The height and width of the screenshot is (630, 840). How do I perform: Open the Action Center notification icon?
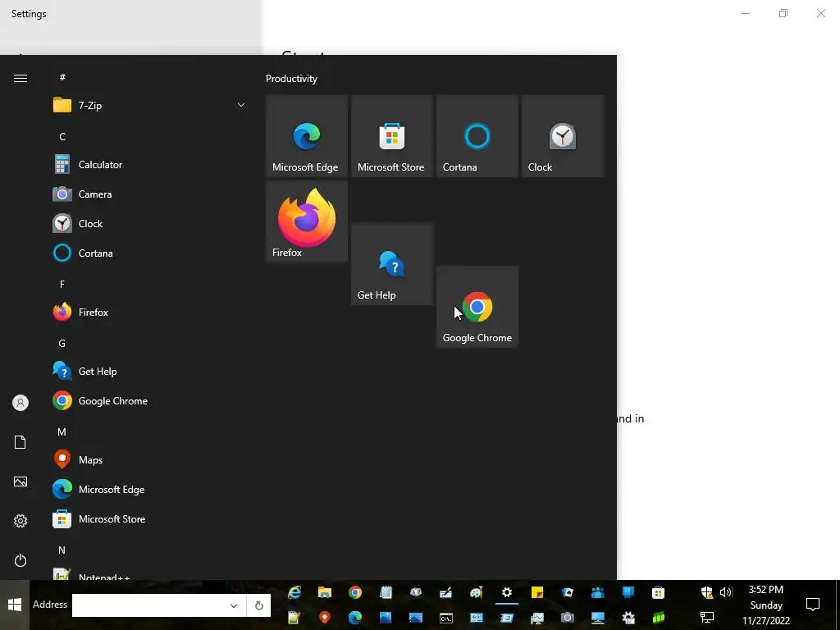click(x=813, y=605)
